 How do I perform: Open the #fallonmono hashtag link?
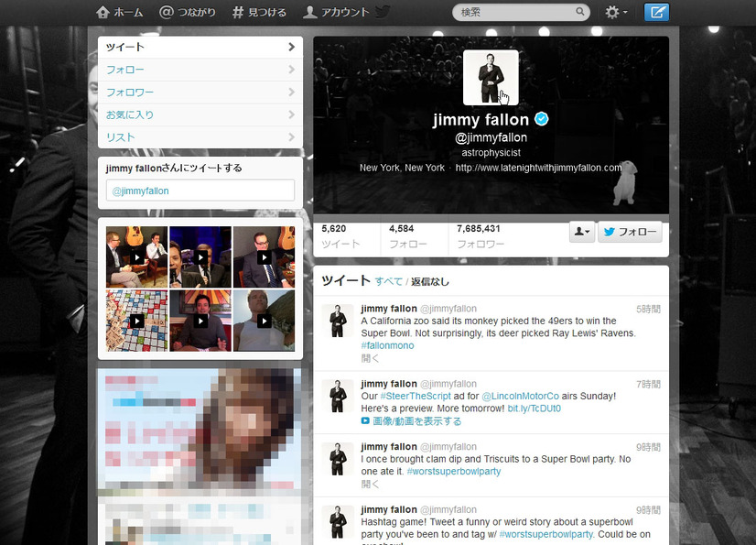[387, 345]
